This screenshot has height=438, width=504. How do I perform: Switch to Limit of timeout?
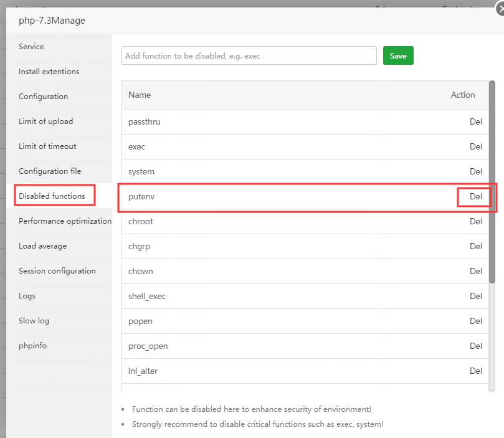coord(47,146)
